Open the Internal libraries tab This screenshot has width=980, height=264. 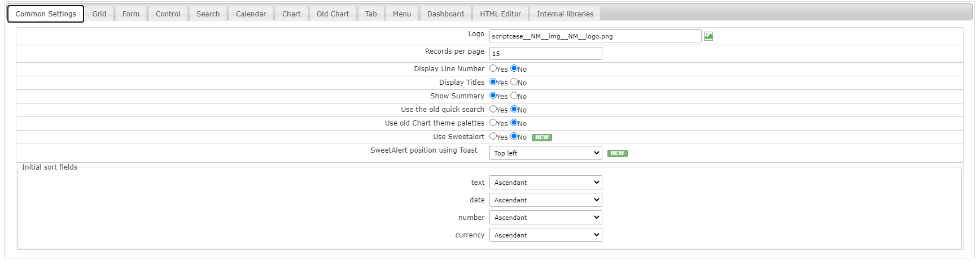coord(565,14)
